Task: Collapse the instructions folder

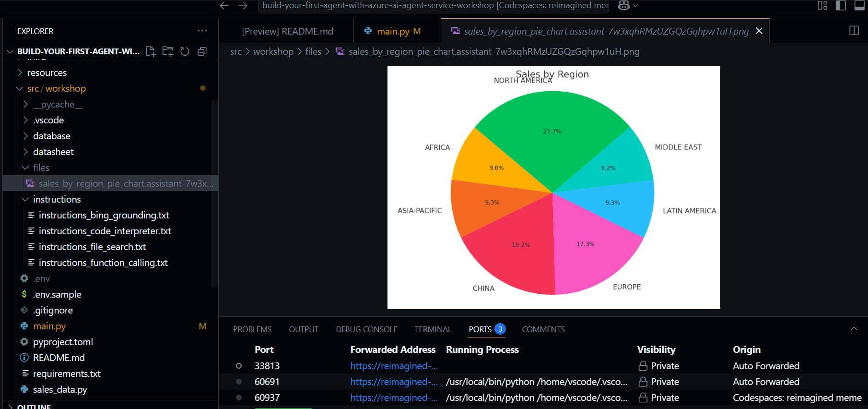Action: click(57, 199)
